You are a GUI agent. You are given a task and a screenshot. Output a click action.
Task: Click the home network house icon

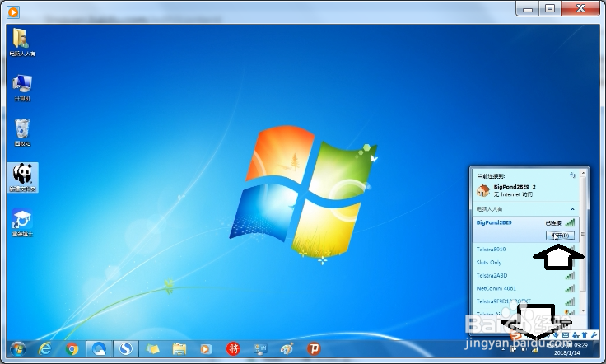(483, 190)
